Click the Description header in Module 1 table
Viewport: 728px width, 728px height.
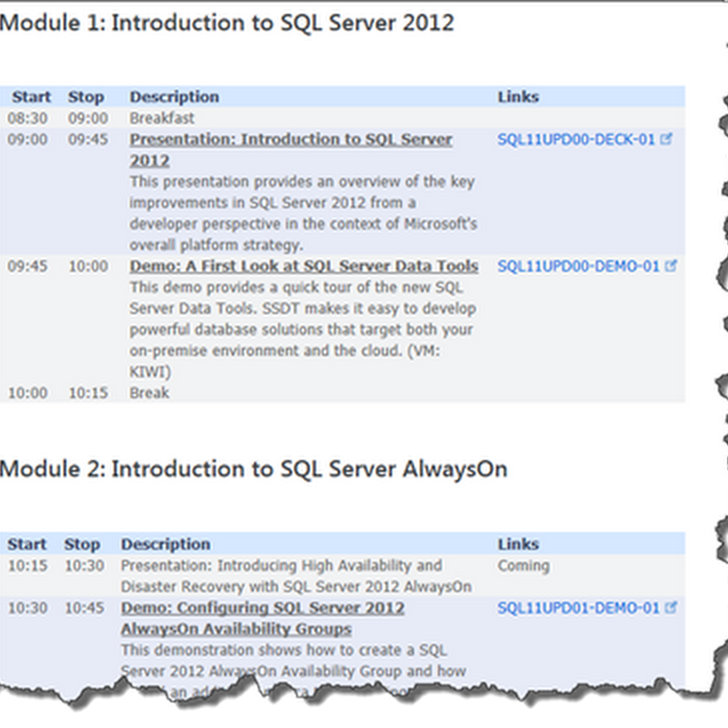coord(174,97)
